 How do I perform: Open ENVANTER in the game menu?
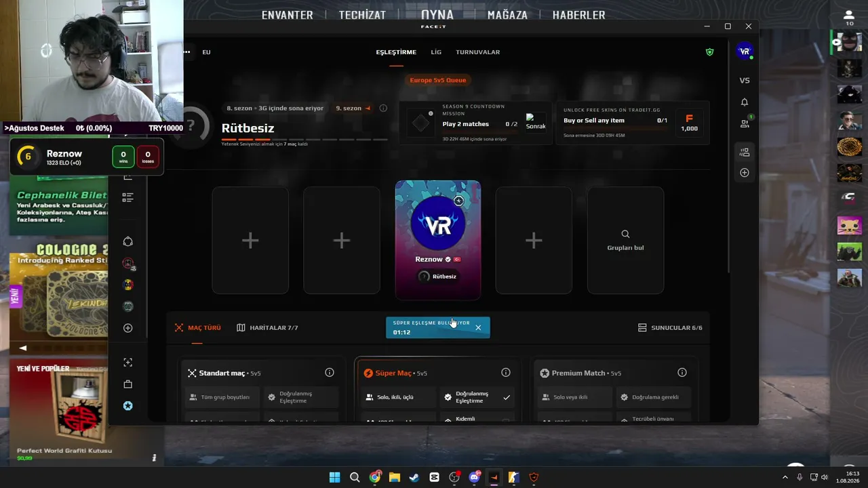[x=288, y=15]
